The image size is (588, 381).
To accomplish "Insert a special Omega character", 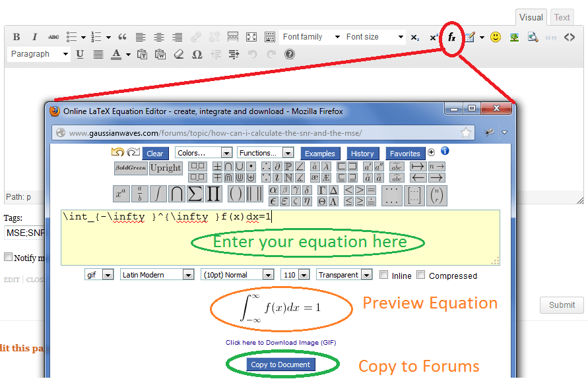I will (x=197, y=54).
